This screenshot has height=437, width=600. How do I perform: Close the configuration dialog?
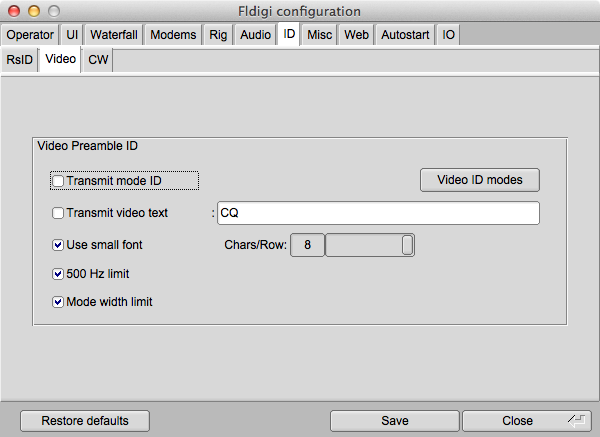pos(517,421)
